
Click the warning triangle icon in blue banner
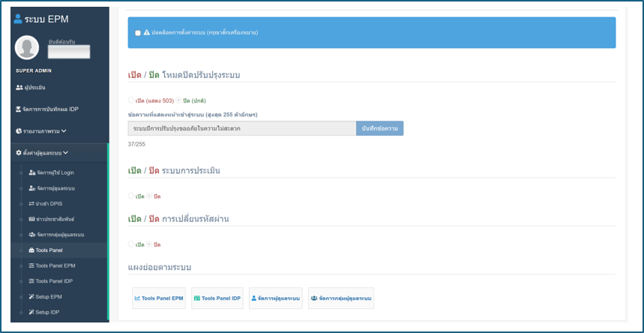147,32
